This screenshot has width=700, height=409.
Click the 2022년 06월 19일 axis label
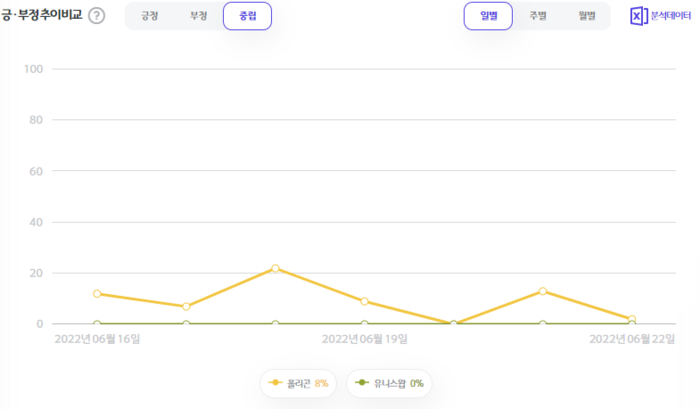tap(364, 339)
